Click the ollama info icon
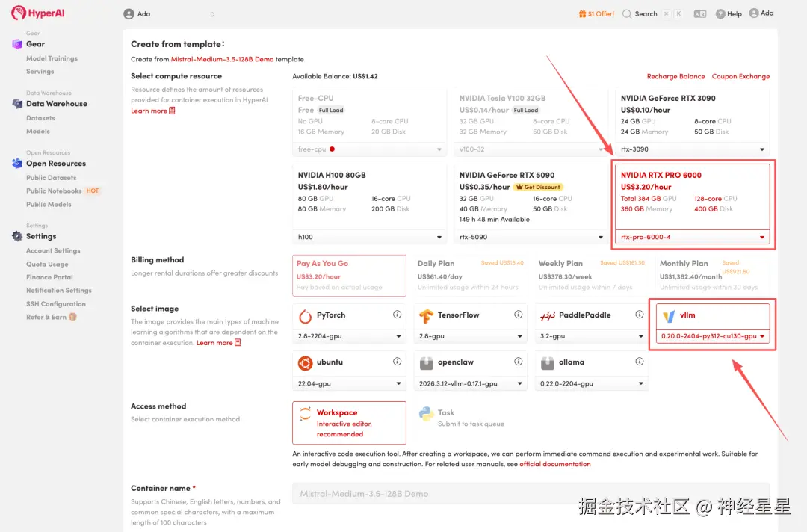 (639, 362)
